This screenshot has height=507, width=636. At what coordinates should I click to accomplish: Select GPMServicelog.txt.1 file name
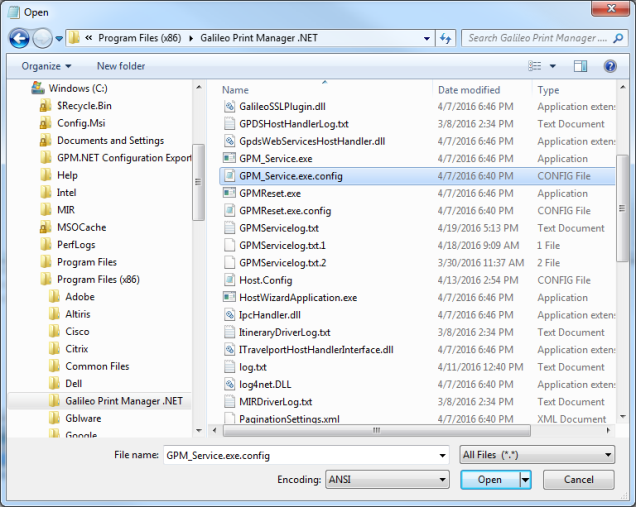tap(282, 245)
